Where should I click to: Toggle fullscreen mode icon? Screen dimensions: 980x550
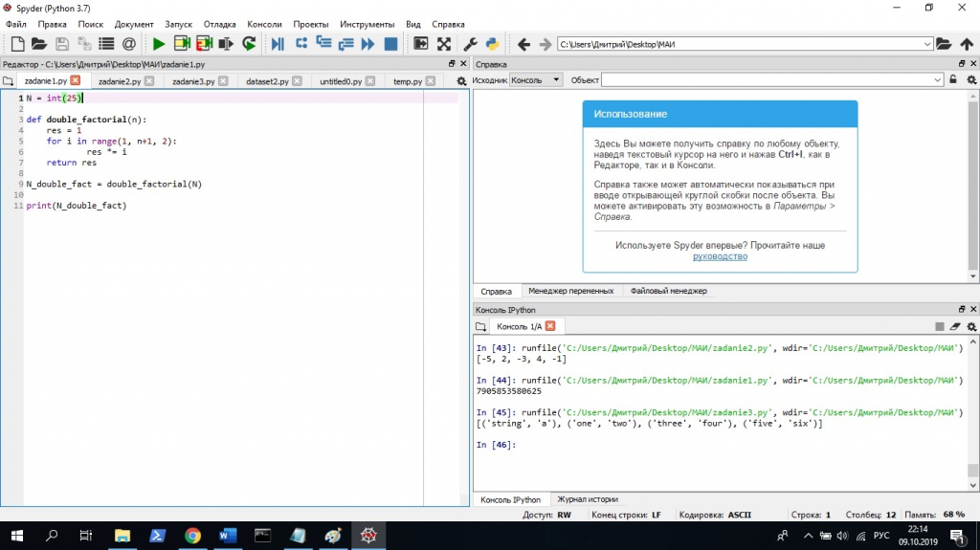click(444, 44)
